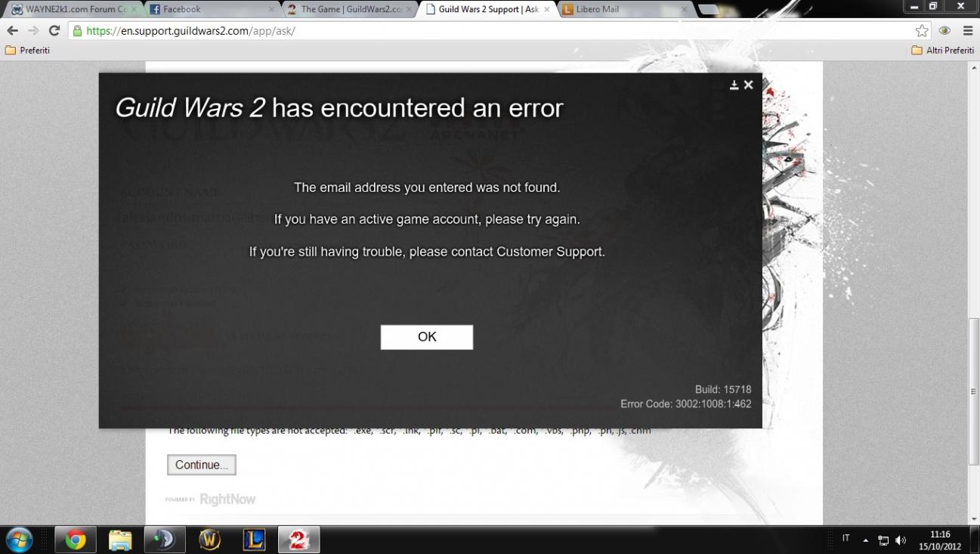Click the 'Guild Wars 2 has encountered an error' heading
980x554 pixels.
pyautogui.click(x=339, y=108)
